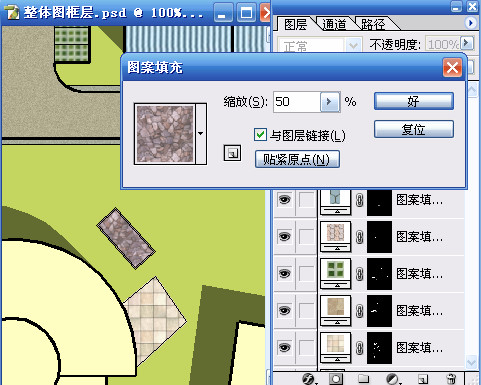
Task: Open the scale slider arrow beside 50
Action: pyautogui.click(x=330, y=102)
